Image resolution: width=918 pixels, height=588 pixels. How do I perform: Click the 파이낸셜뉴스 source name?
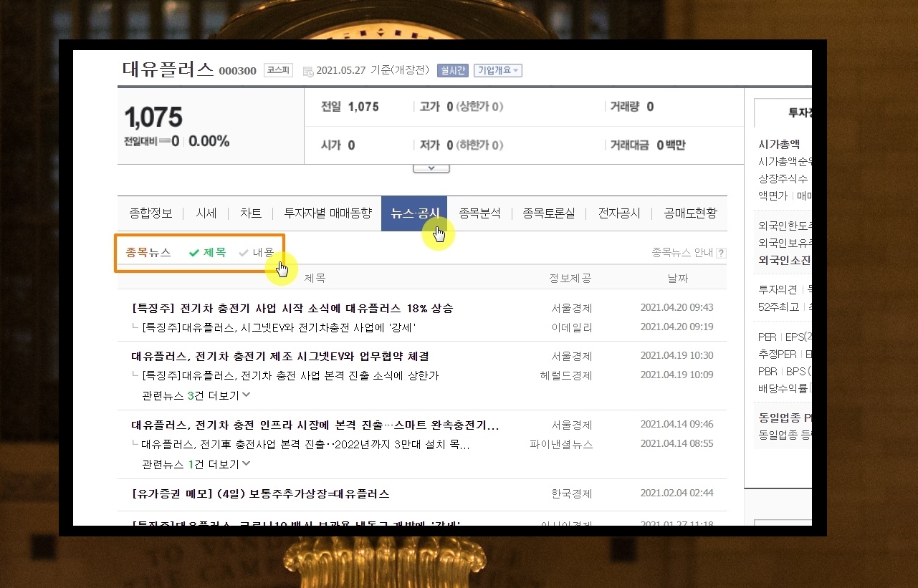(x=561, y=444)
